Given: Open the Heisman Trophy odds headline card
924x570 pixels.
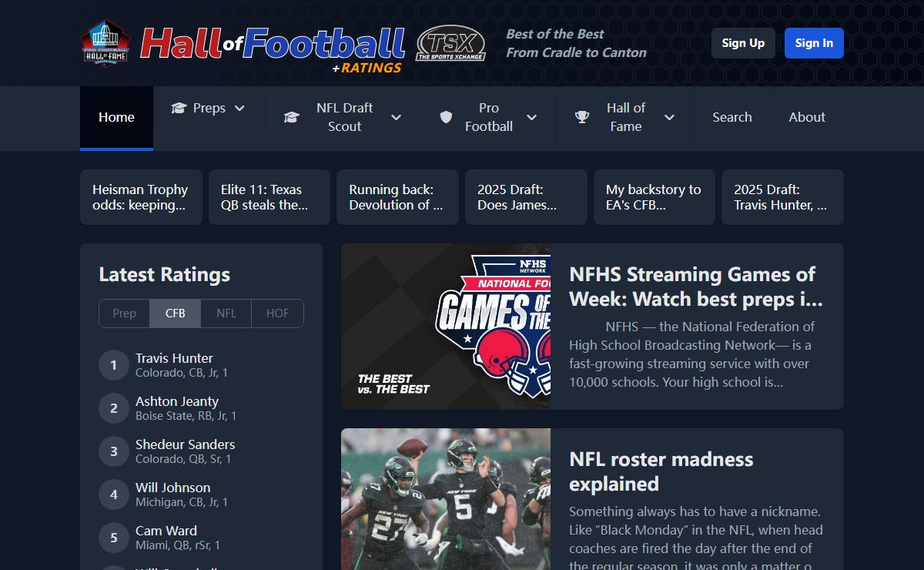Looking at the screenshot, I should pyautogui.click(x=141, y=197).
